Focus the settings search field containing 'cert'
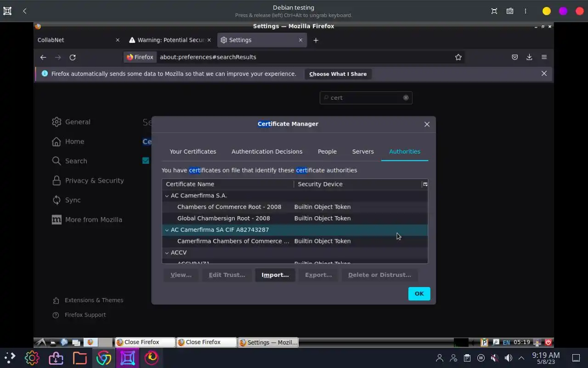Viewport: 588px width, 368px height. pyautogui.click(x=366, y=98)
